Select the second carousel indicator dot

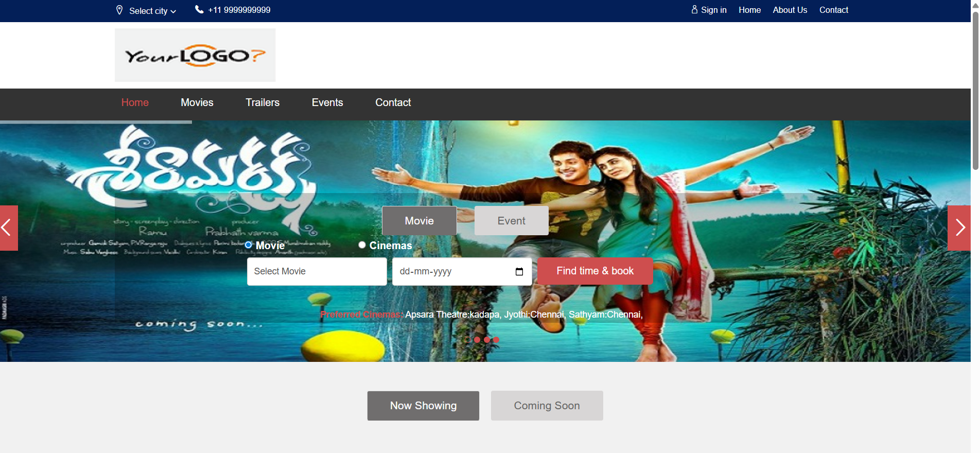tap(477, 340)
